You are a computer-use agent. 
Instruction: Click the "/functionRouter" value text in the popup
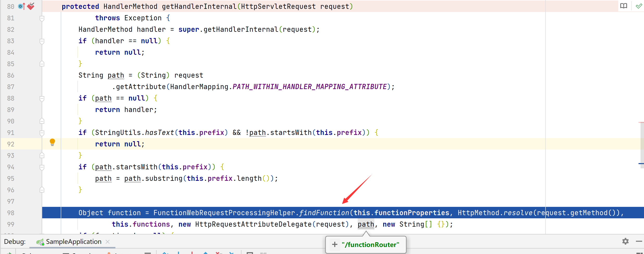pos(370,245)
